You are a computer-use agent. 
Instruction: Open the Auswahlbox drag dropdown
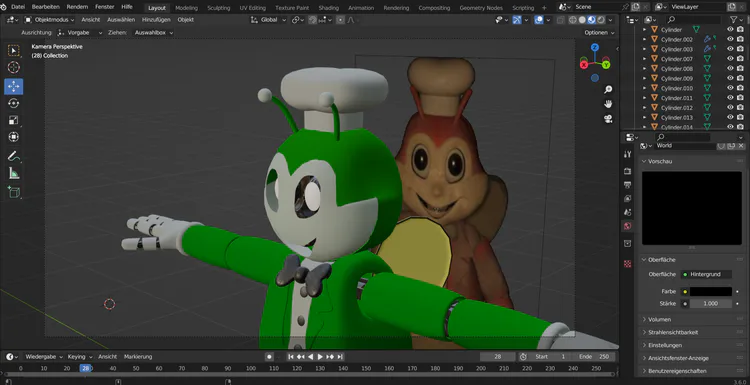pos(153,33)
